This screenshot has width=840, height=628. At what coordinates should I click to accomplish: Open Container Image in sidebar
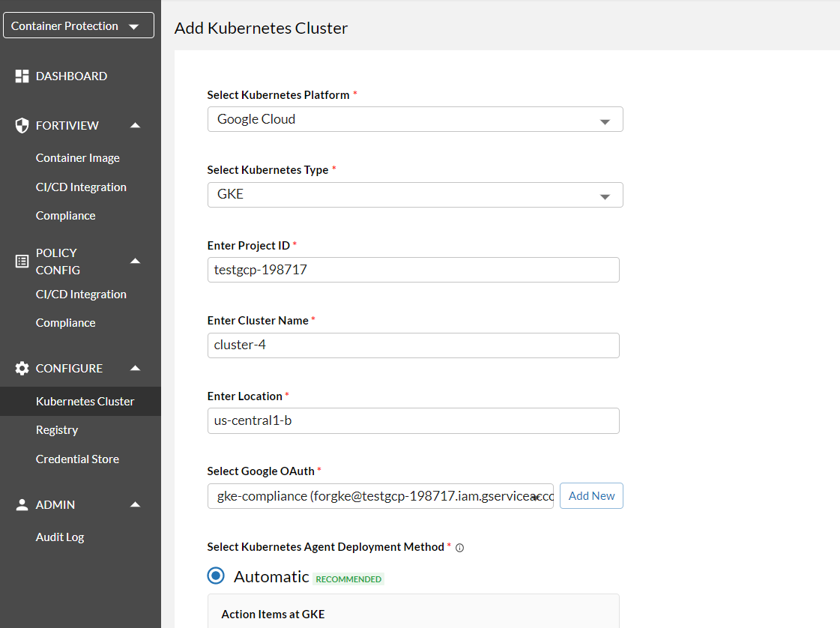(78, 158)
